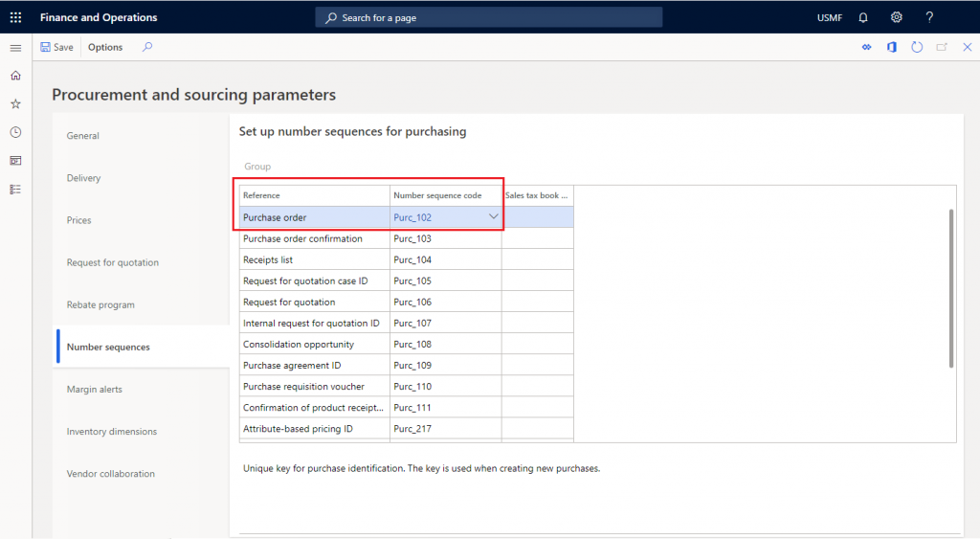The image size is (980, 539).
Task: Click the grid's vertical scrollbar
Action: 951,289
